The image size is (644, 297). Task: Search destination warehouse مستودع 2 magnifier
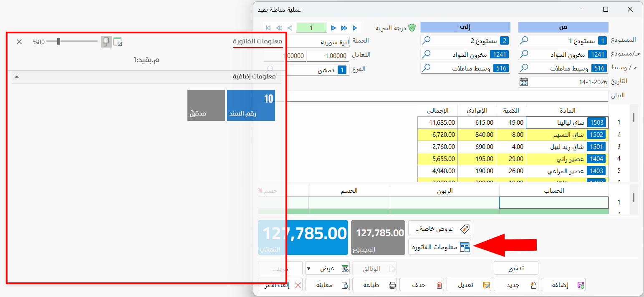[x=426, y=40]
